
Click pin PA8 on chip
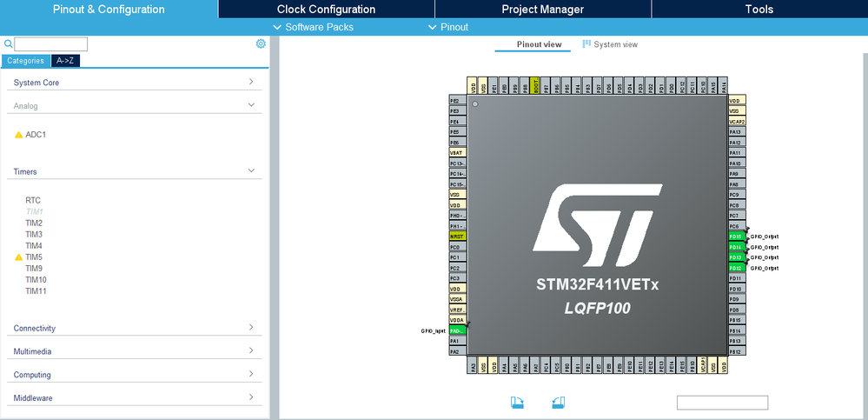pyautogui.click(x=737, y=184)
